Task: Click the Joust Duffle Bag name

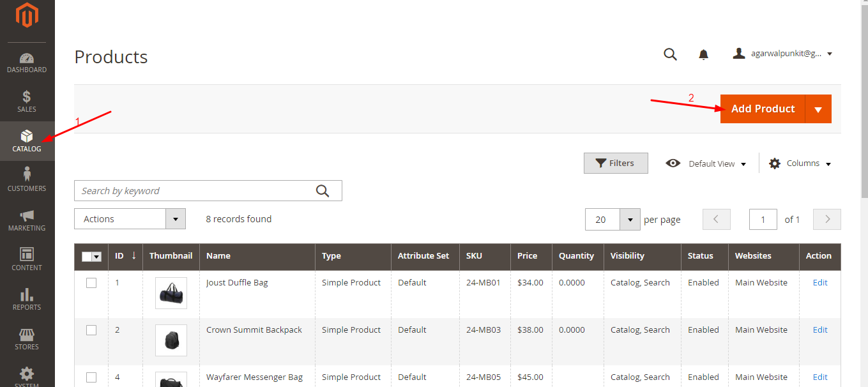Action: click(237, 283)
